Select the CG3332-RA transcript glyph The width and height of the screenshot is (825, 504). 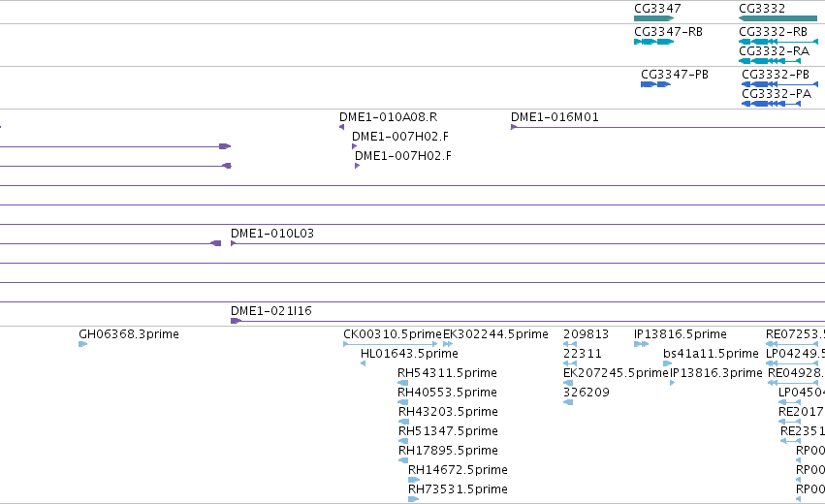tap(770, 61)
